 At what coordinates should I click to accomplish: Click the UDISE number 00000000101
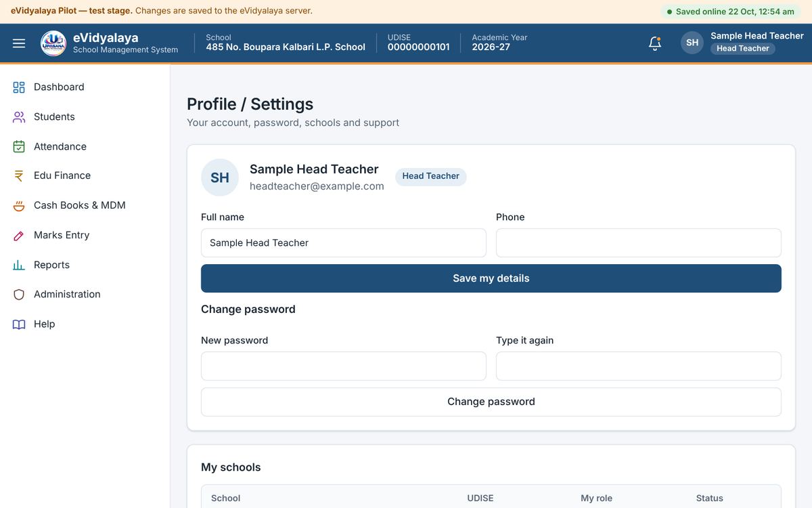pyautogui.click(x=418, y=47)
